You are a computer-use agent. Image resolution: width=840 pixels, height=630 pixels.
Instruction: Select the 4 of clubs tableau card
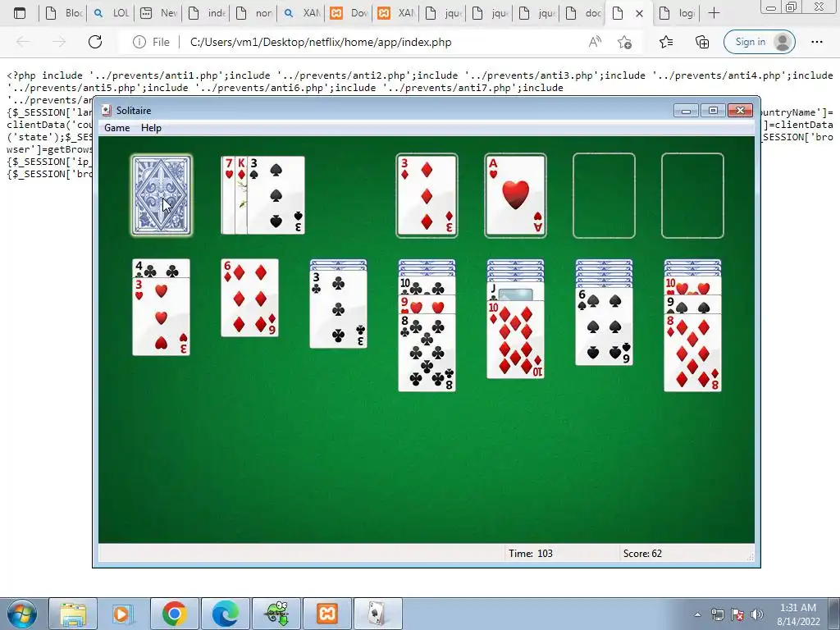pos(162,268)
